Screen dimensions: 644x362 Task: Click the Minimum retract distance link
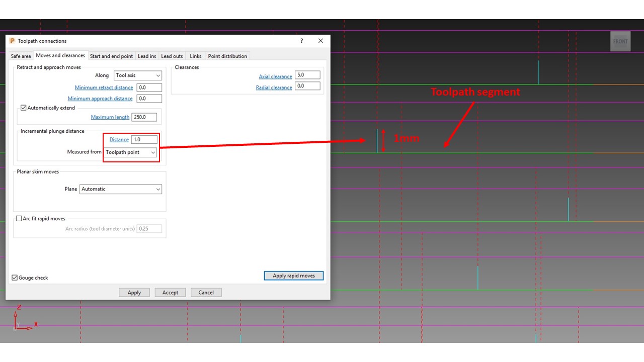(x=104, y=87)
